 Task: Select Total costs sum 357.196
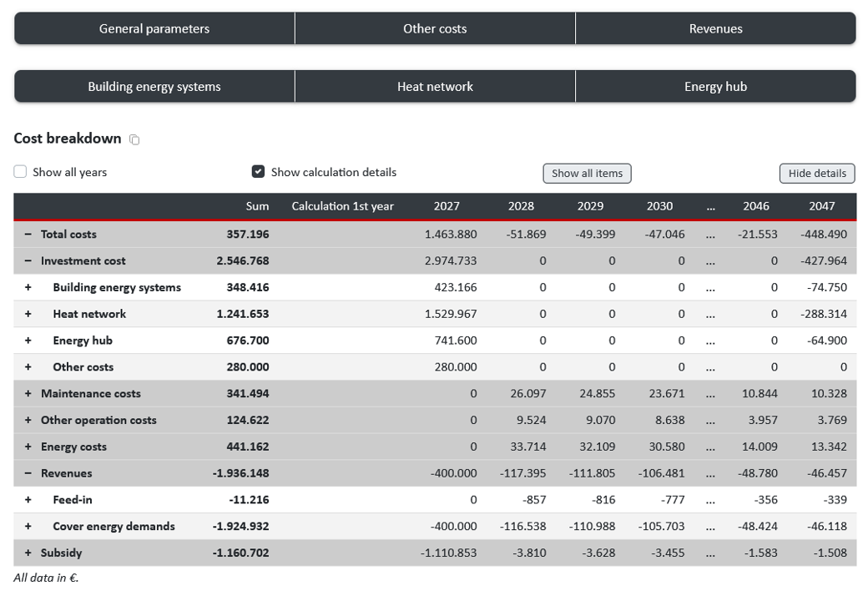[x=247, y=234]
